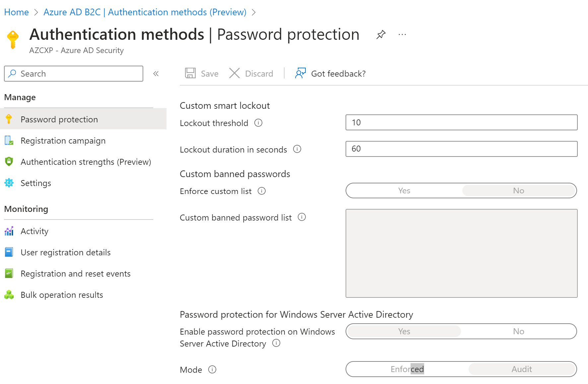Select the Activity chart icon
The width and height of the screenshot is (588, 384).
[9, 231]
